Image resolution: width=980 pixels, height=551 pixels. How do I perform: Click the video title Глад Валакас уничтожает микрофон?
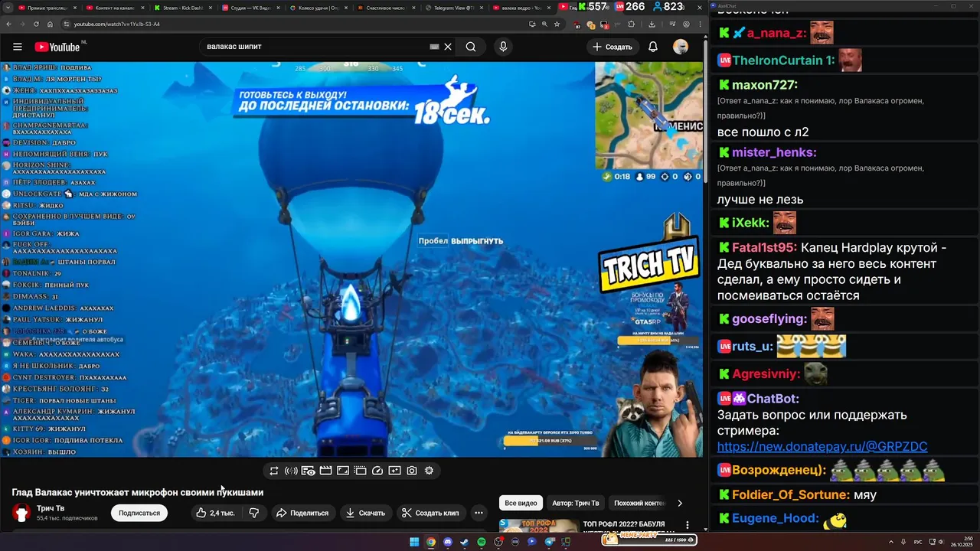(138, 492)
